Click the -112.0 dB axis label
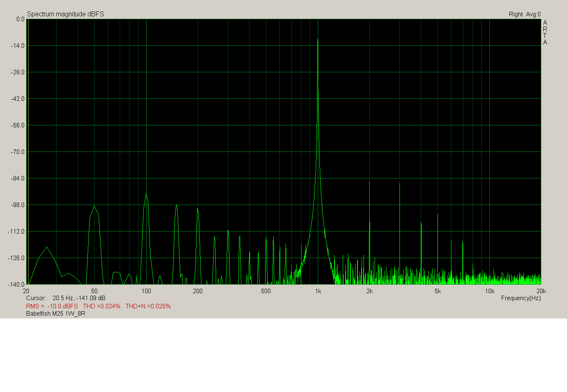This screenshot has height=392, width=567. 16,232
